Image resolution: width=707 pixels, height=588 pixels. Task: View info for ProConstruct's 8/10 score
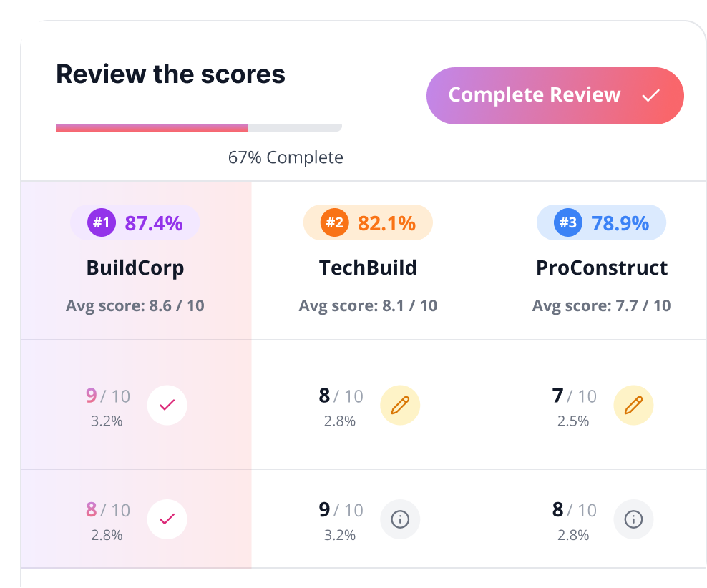tap(633, 519)
